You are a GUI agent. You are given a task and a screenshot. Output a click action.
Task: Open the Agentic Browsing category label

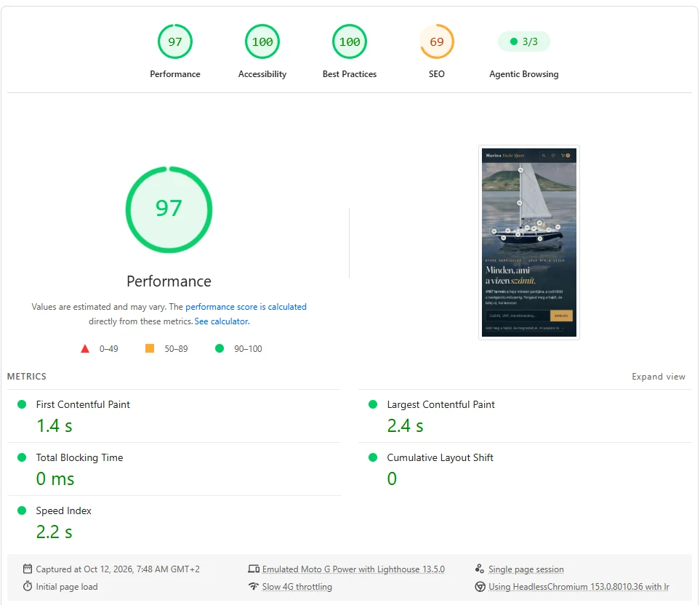[523, 74]
